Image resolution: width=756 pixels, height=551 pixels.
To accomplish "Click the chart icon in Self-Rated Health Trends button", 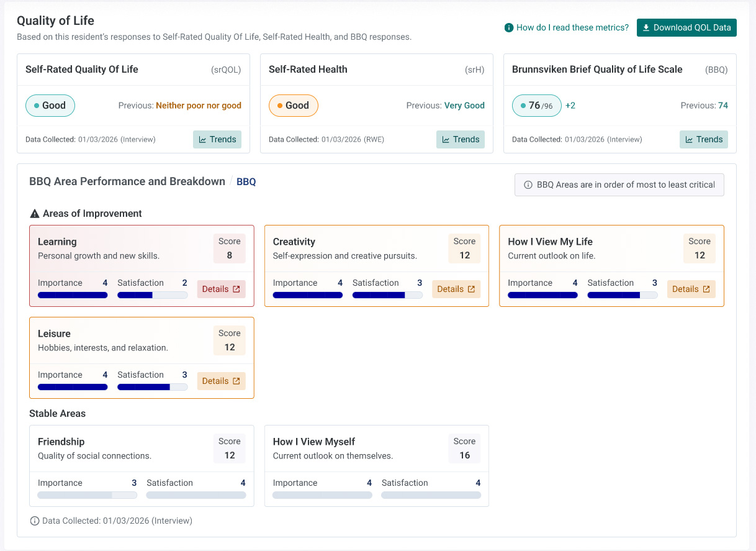I will tap(446, 139).
